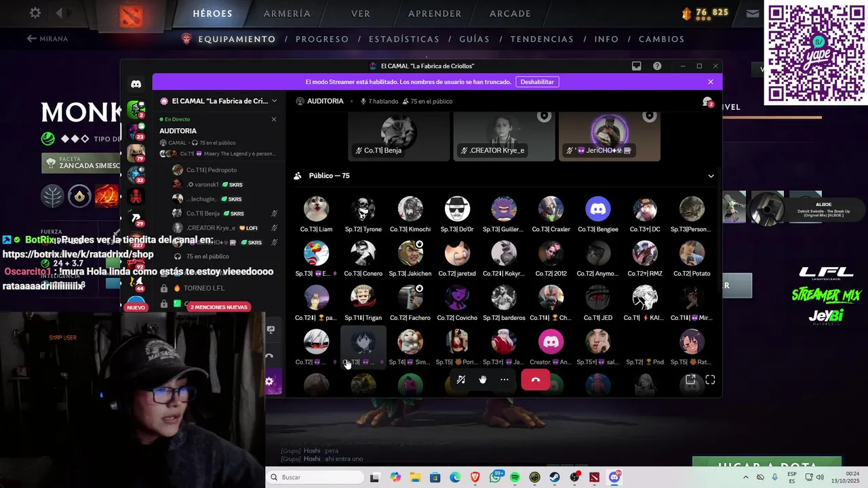Toggle full screen for stage view
Screen dimensions: 868x488
click(710, 380)
